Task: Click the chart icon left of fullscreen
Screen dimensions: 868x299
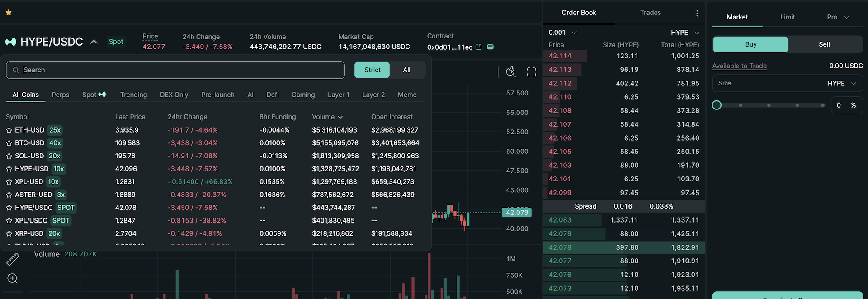Action: click(510, 71)
